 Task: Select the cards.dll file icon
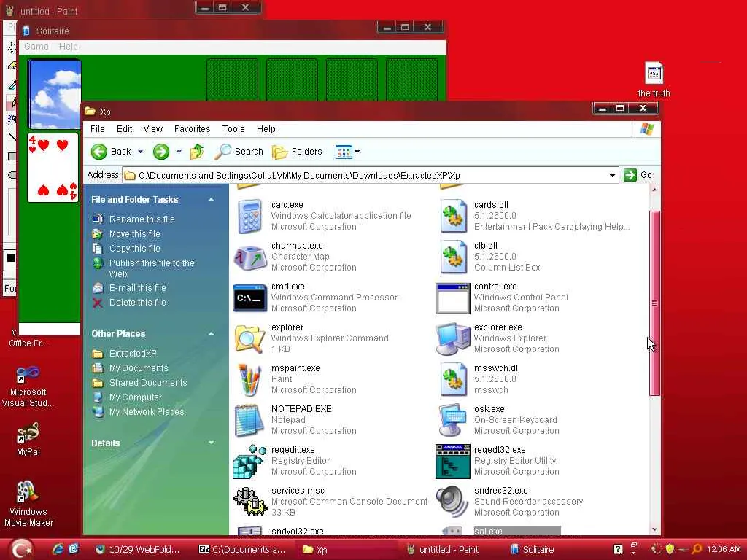click(x=453, y=216)
